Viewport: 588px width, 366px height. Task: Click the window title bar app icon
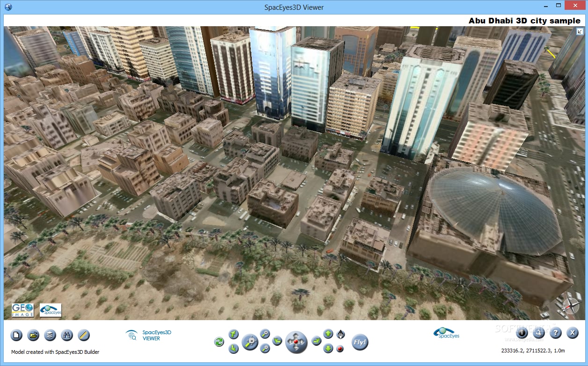click(7, 7)
